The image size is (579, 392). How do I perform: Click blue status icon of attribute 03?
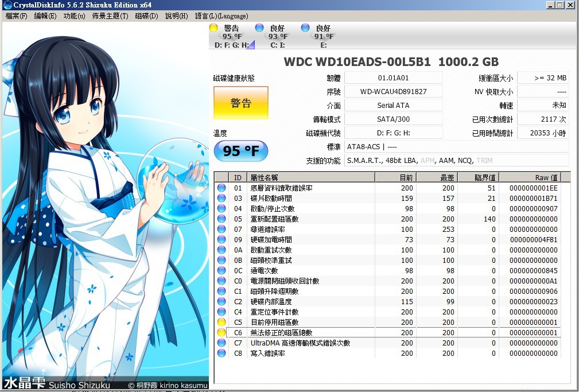[x=222, y=198]
